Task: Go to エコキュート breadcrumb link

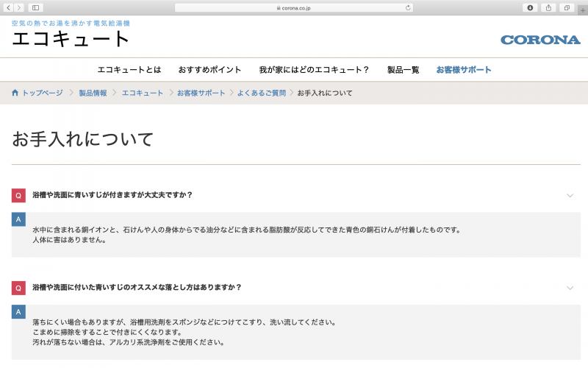Action: (143, 93)
